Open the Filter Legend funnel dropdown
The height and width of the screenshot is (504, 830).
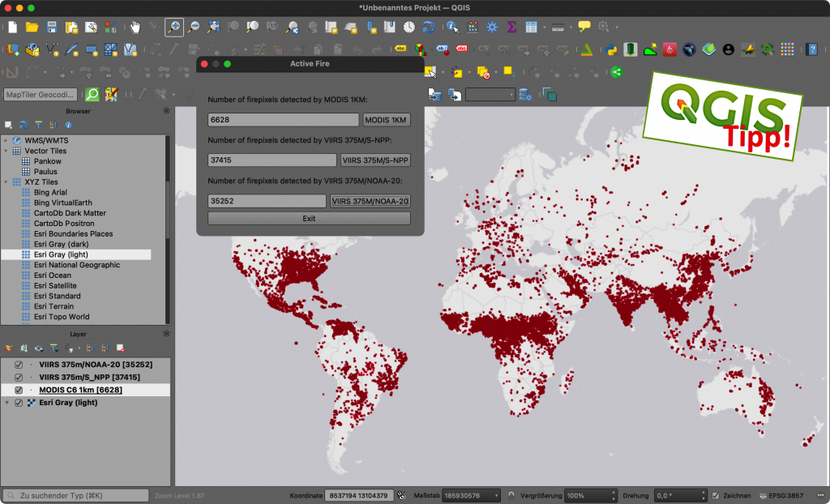[x=54, y=348]
